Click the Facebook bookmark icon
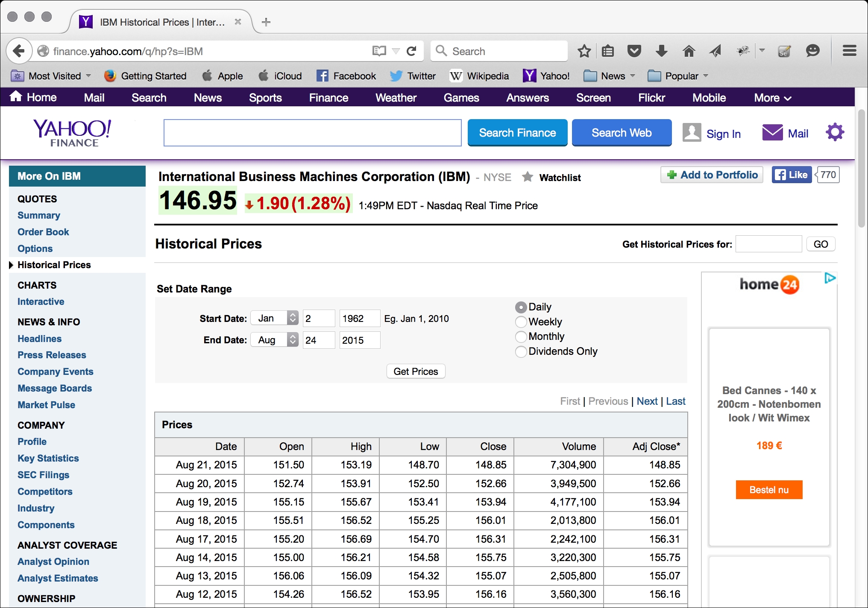 coord(322,76)
